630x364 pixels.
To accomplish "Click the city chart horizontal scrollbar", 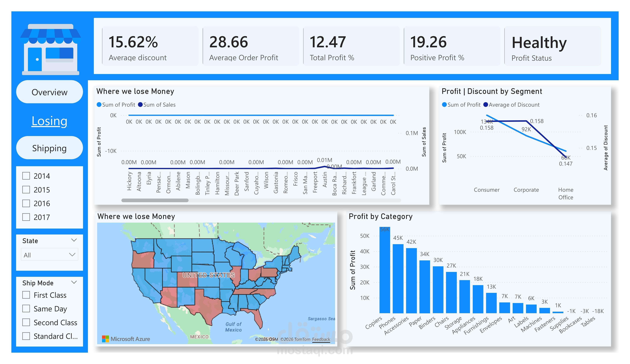I will 155,200.
